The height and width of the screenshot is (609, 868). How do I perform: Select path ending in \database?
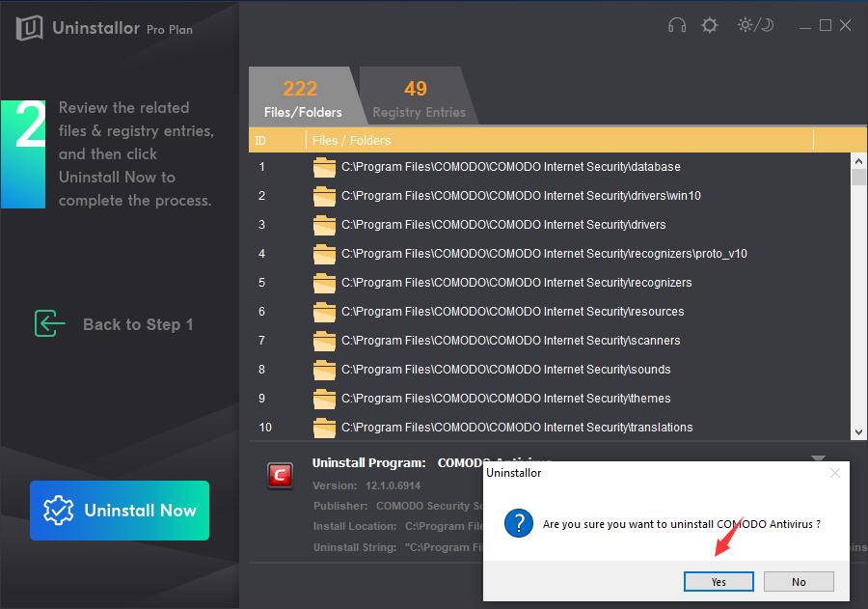pos(510,167)
